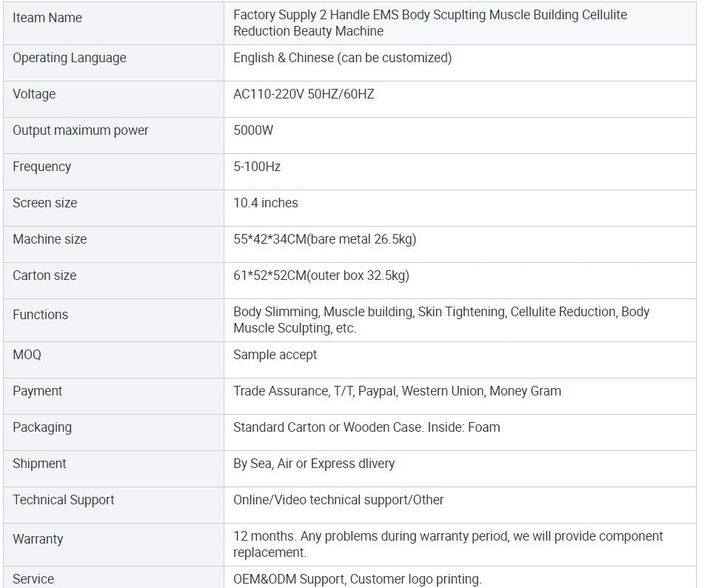The height and width of the screenshot is (588, 719).
Task: Click the "Output maximum power" label
Action: pyautogui.click(x=81, y=130)
